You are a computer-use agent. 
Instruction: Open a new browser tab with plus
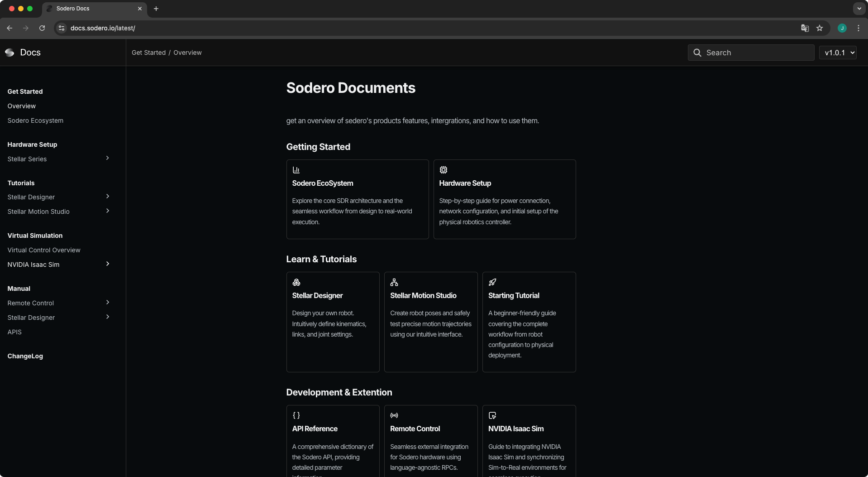tap(156, 9)
